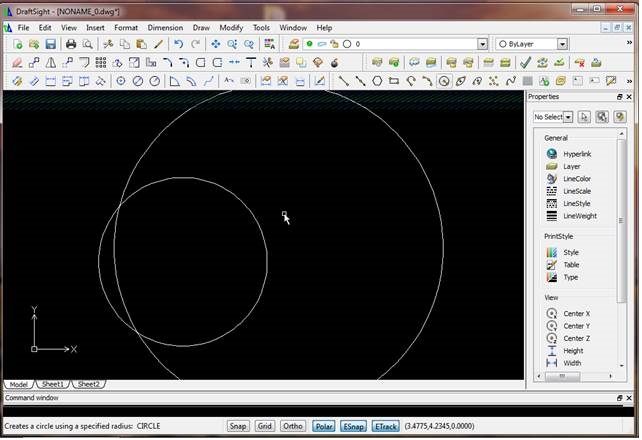The height and width of the screenshot is (440, 642).
Task: Switch to the Sheet1 tab
Action: pyautogui.click(x=53, y=384)
